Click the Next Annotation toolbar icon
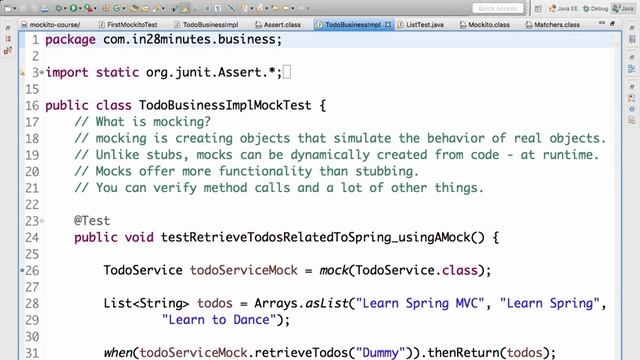Viewport: 640px width, 360px height. [x=244, y=8]
